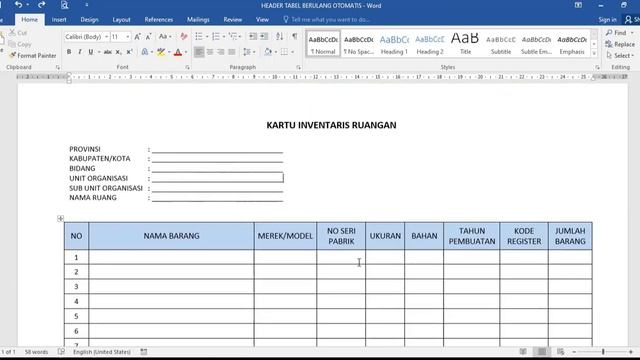
Task: Clear all formatting with eraser icon
Action: (184, 37)
